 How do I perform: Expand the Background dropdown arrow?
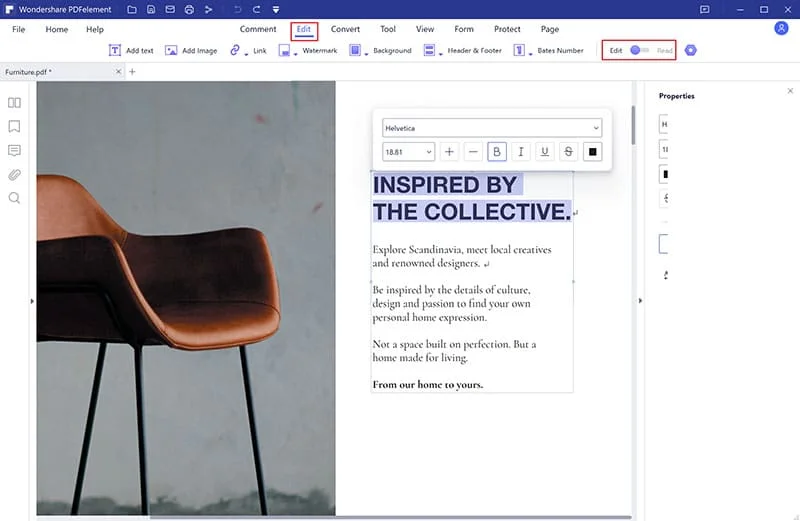(x=366, y=54)
